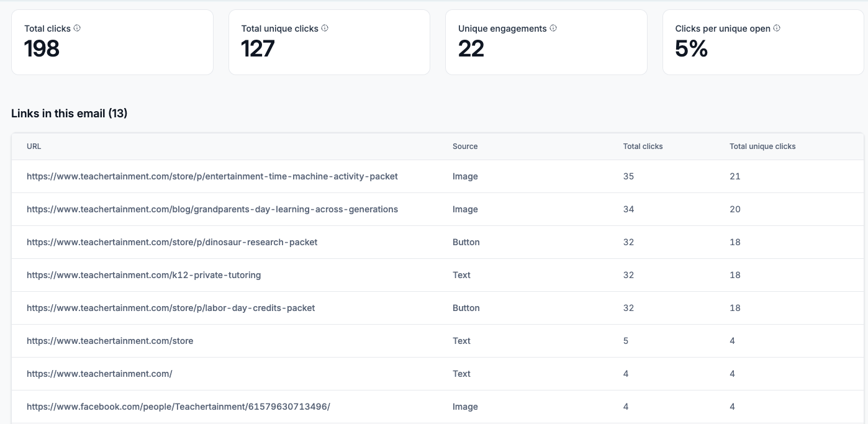868x424 pixels.
Task: Click Source 'Text' in k12-private-tutoring row
Action: point(461,275)
